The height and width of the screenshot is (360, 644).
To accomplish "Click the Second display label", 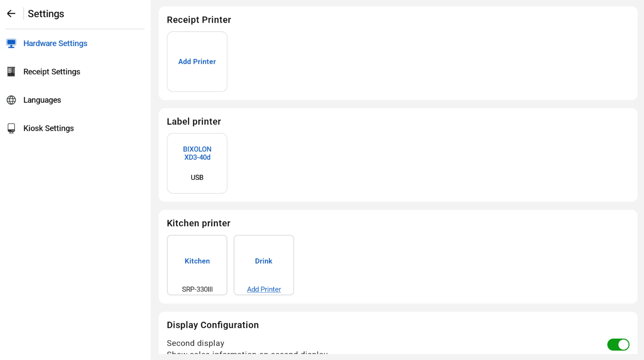I will pyautogui.click(x=195, y=343).
